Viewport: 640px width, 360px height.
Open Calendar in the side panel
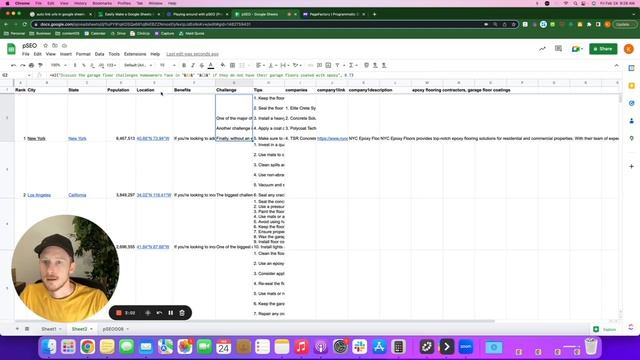[x=631, y=68]
